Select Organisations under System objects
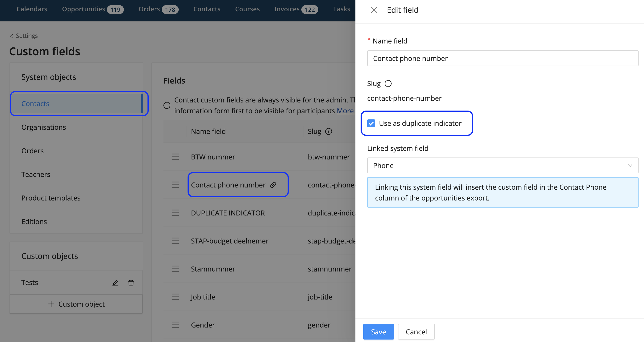Screen dimensions: 644x342 pos(76,127)
